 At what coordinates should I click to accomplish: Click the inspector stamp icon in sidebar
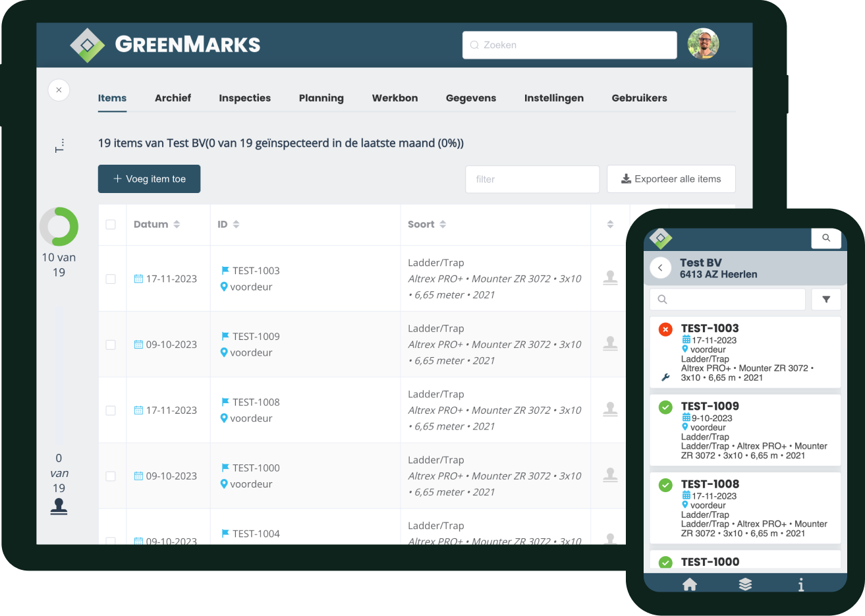click(x=59, y=506)
